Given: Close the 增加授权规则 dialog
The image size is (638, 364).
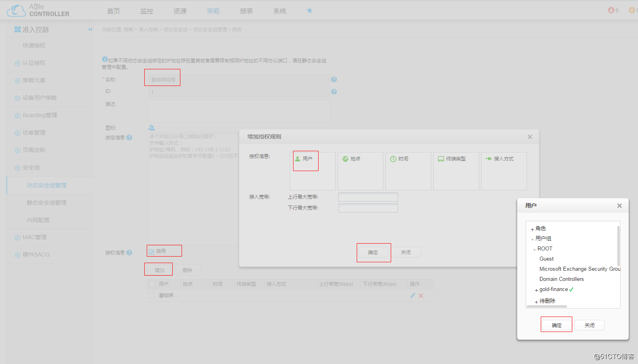Looking at the screenshot, I should 530,137.
